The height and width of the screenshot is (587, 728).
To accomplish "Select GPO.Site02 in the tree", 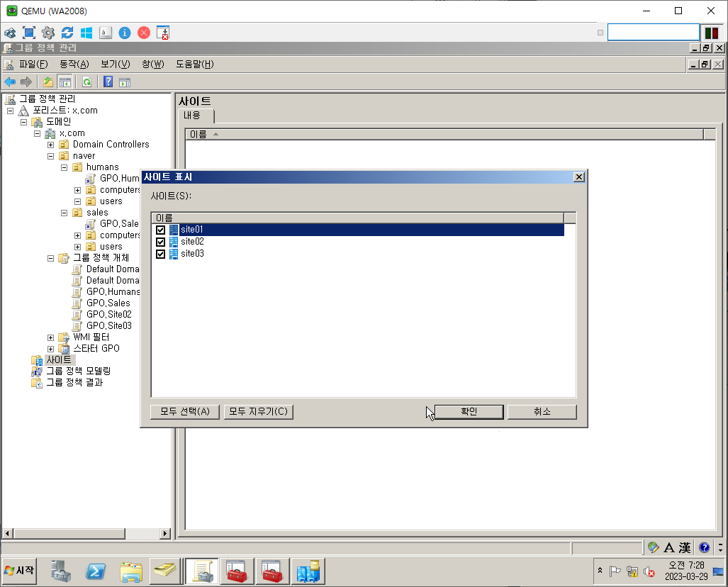I will [108, 314].
